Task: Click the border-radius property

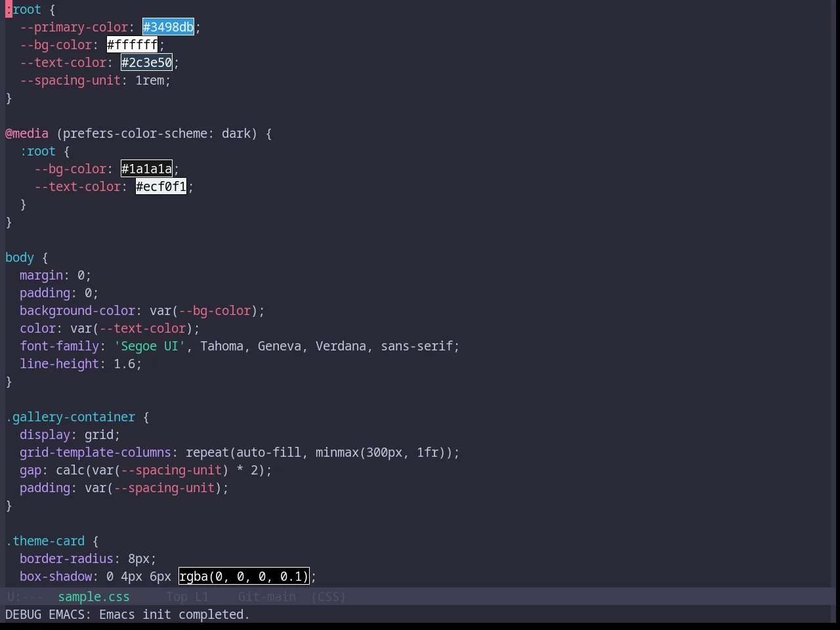Action: coord(66,558)
